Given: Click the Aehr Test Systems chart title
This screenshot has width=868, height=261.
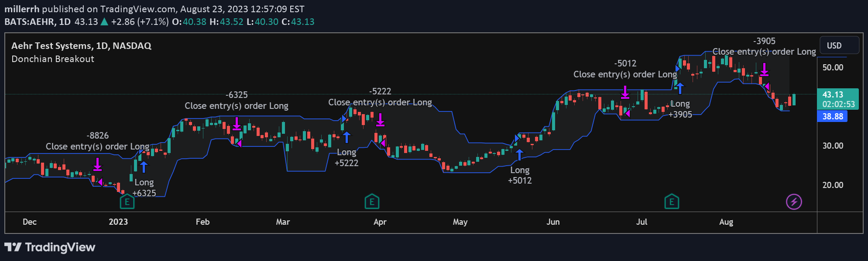Looking at the screenshot, I should (x=81, y=46).
